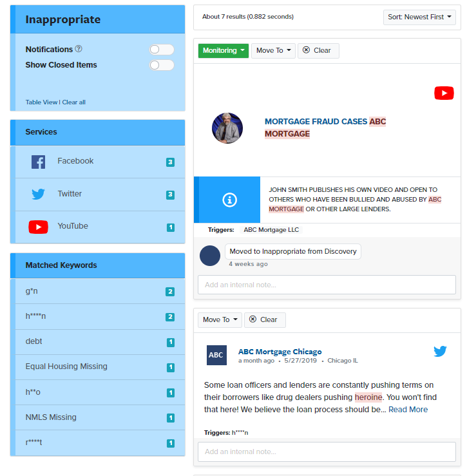Open Mortgage Fraud Cases ABC Mortgage title
467x476 pixels.
325,128
